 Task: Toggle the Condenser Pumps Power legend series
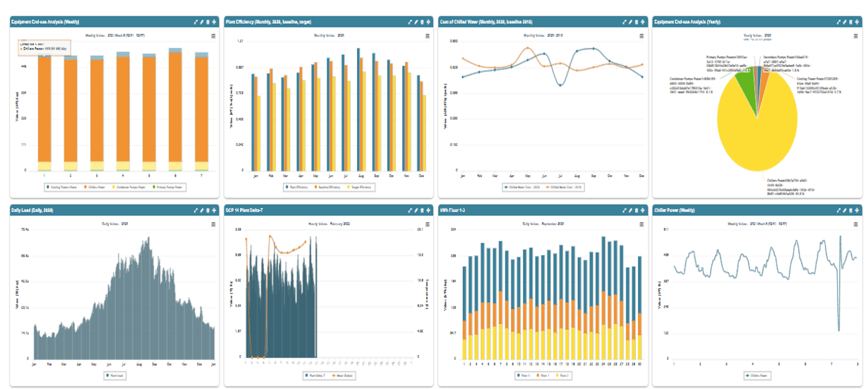(x=129, y=187)
